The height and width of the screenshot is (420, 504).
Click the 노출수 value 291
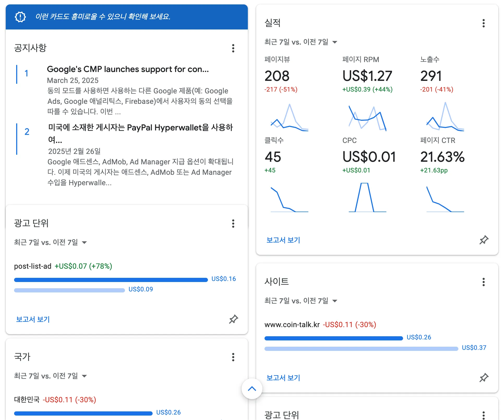point(431,76)
